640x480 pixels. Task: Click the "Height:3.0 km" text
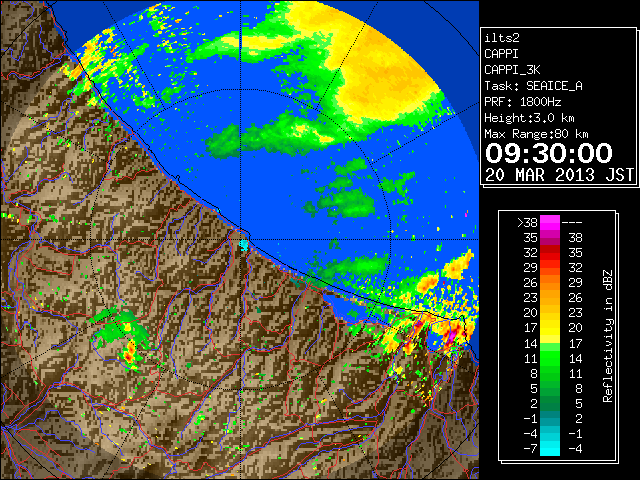[529, 118]
